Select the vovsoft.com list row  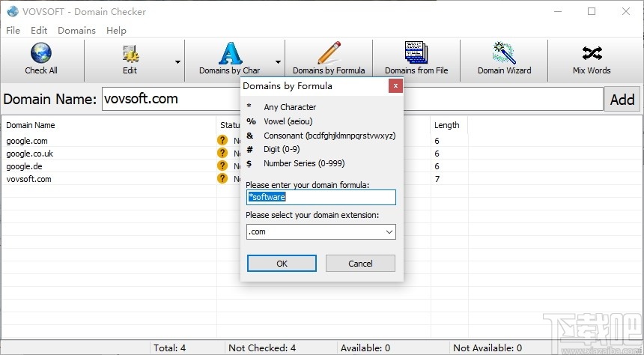coord(321,179)
